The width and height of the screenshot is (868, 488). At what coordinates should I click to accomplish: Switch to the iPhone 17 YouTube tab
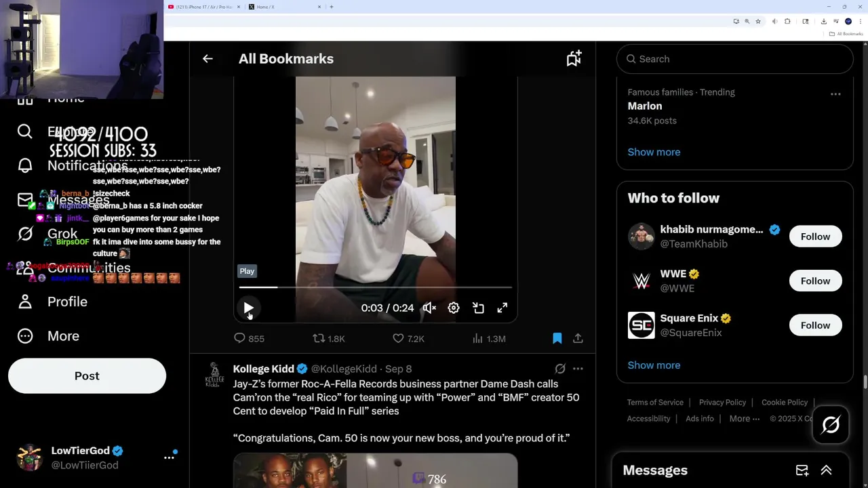[x=204, y=7]
